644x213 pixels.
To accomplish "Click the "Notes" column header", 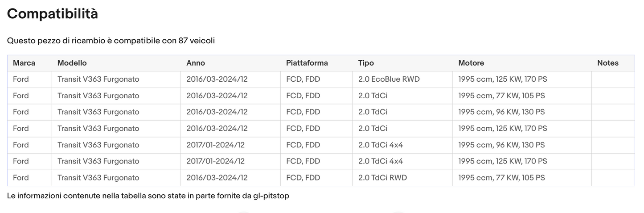I will 608,63.
